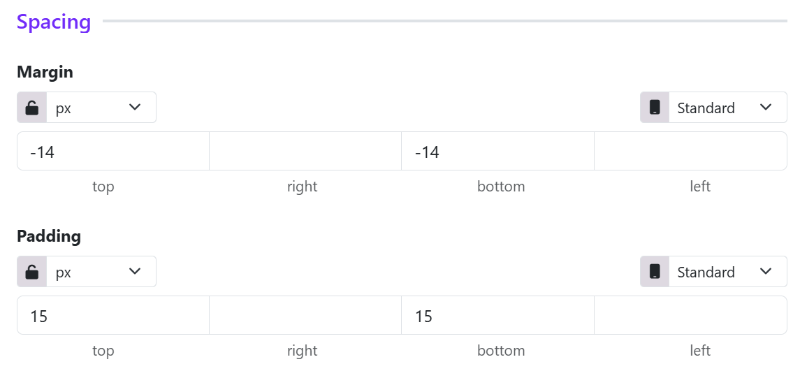Screen dimensions: 800x373
Task: Click the empty Margin right field
Action: tap(306, 151)
